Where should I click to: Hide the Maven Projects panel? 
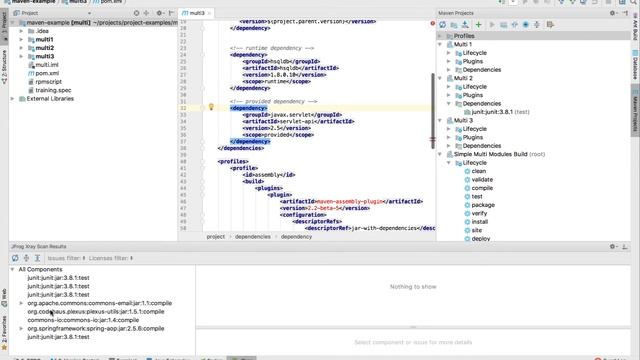point(625,13)
